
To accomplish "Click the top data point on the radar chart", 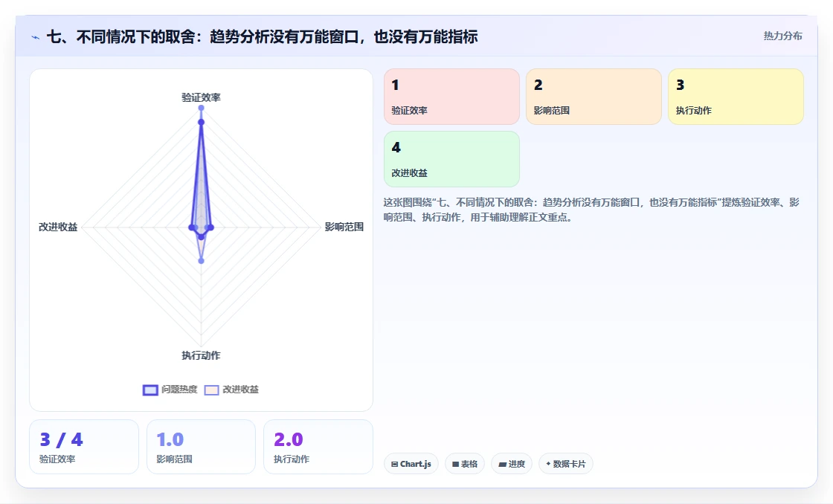I will [201, 108].
